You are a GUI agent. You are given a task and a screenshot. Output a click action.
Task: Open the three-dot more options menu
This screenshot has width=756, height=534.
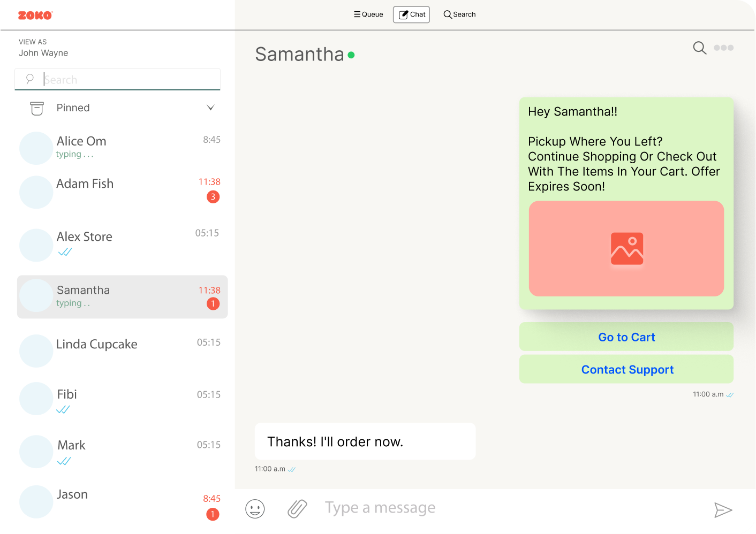click(723, 48)
